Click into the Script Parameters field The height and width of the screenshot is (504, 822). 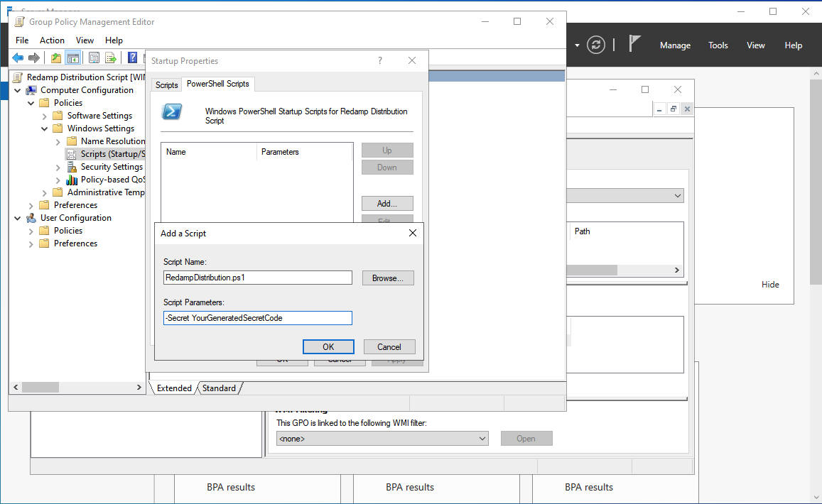[257, 318]
